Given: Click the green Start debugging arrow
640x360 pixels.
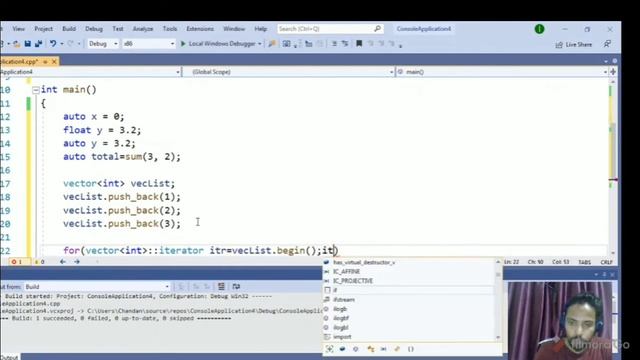Looking at the screenshot, I should (183, 44).
